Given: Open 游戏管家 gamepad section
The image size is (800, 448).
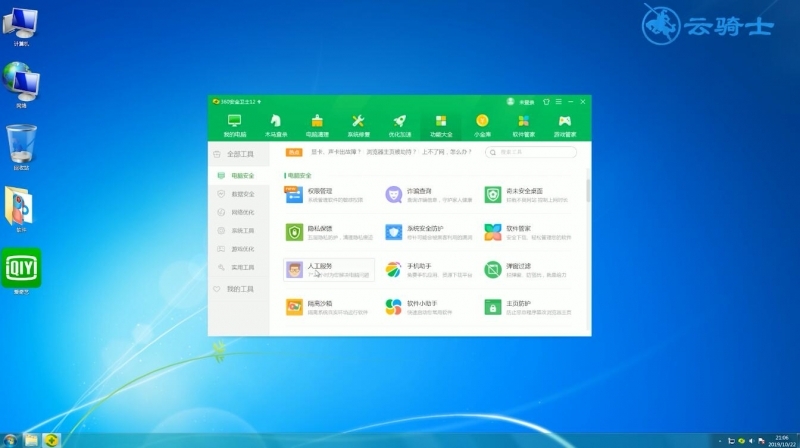Looking at the screenshot, I should point(565,126).
